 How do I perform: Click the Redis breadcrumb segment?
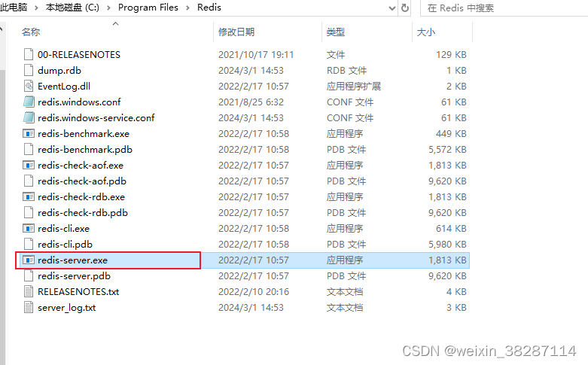(x=209, y=8)
